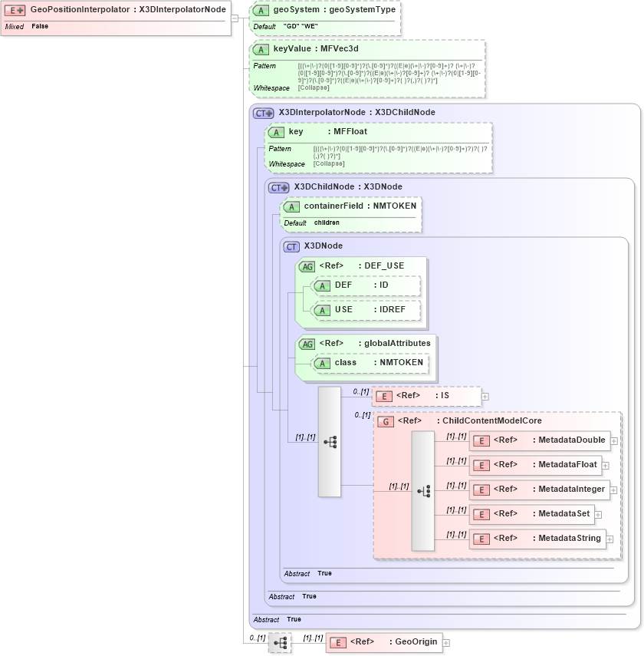Click the CT icon of X3DNode
Image resolution: width=644 pixels, height=656 pixels.
tap(291, 247)
